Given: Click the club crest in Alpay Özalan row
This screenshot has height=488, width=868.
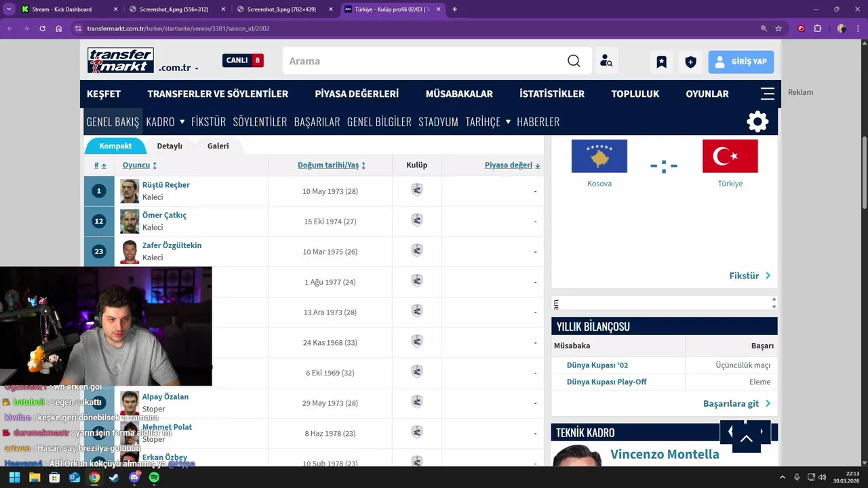Looking at the screenshot, I should point(417,403).
